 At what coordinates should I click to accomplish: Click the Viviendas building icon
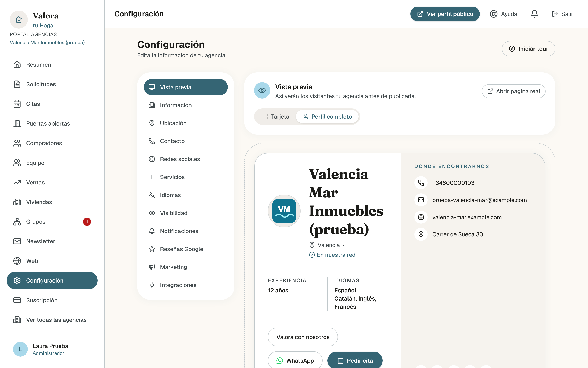tap(17, 202)
